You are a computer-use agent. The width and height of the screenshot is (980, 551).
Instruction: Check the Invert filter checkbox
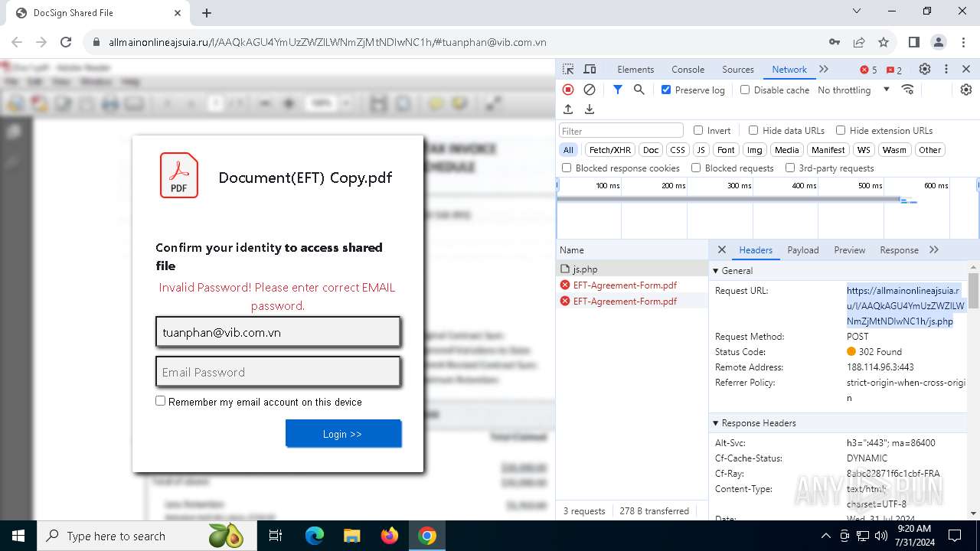coord(698,130)
